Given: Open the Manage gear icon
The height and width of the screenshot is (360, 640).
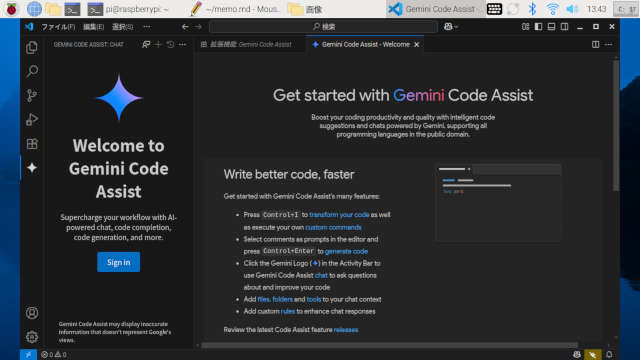Looking at the screenshot, I should coord(32,337).
